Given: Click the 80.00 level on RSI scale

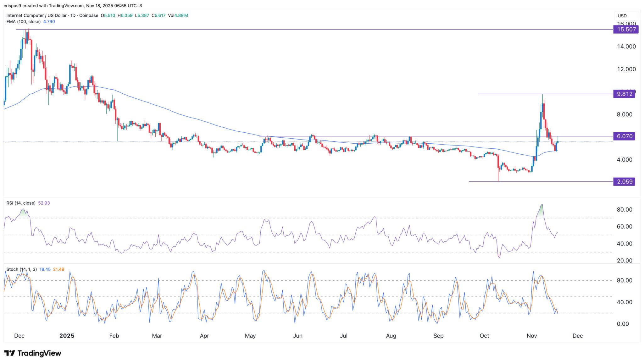Looking at the screenshot, I should [624, 210].
